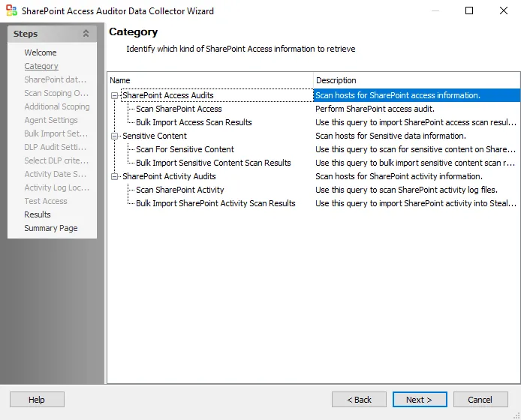
Task: Open the Summary Page step
Action: [x=51, y=229]
